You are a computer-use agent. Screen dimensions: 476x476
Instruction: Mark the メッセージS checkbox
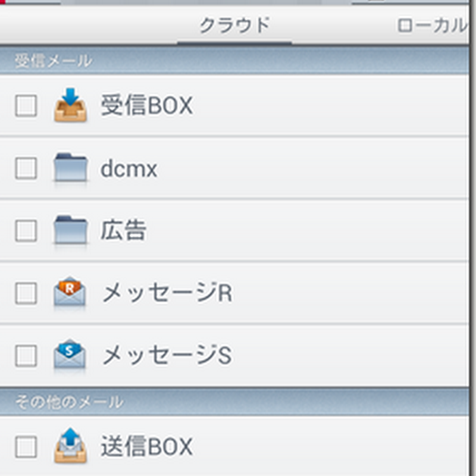pos(26,356)
